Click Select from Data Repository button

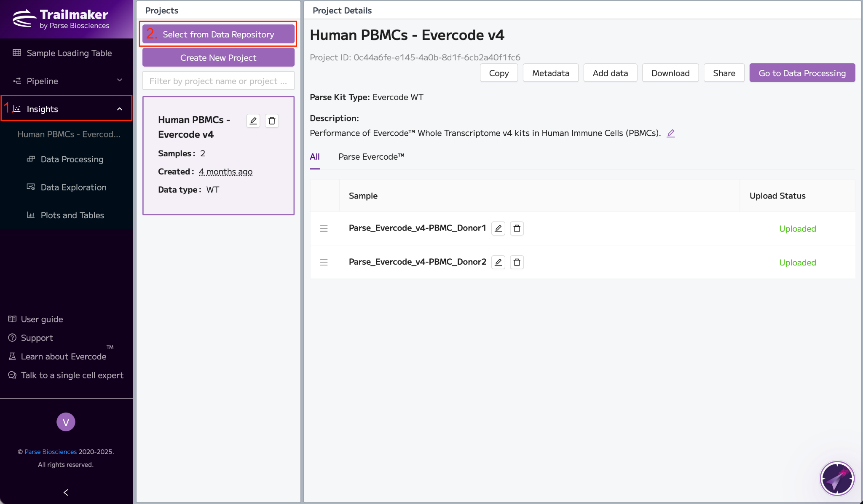218,34
